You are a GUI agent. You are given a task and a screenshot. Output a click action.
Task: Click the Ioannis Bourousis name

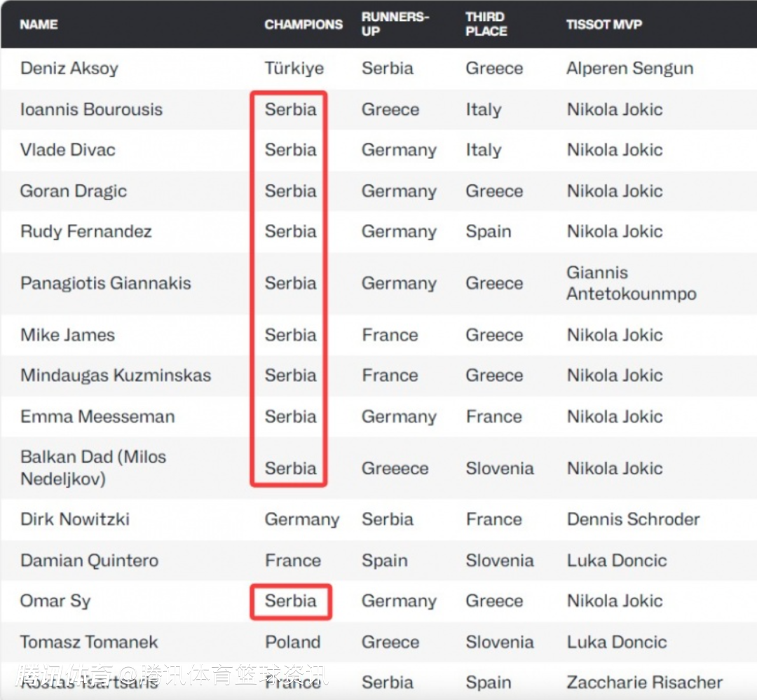click(91, 109)
